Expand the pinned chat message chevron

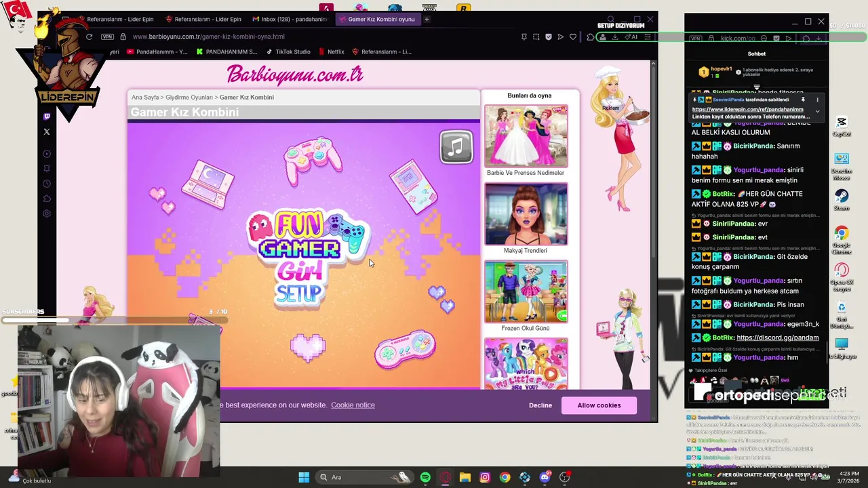(x=817, y=111)
